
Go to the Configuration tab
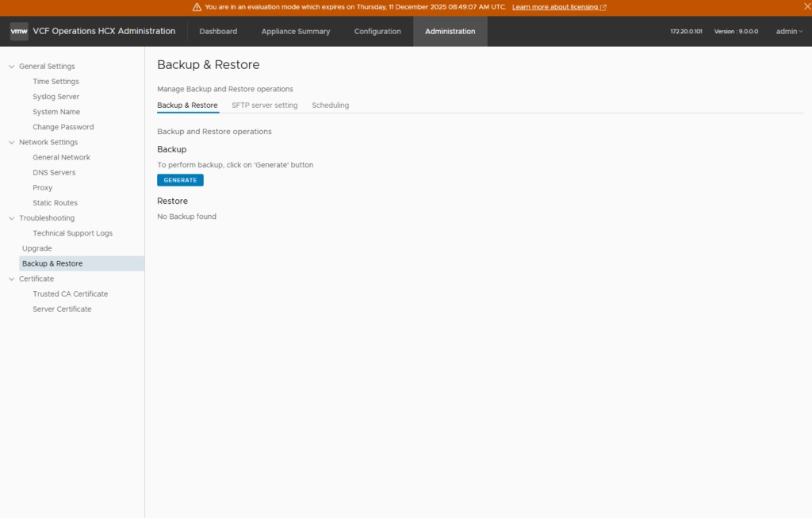[377, 32]
